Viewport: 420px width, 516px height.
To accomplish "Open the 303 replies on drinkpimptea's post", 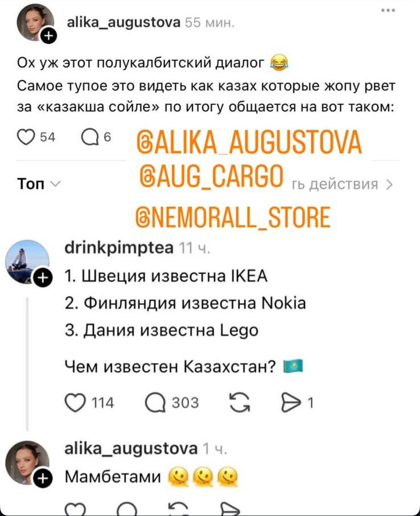I will [x=155, y=403].
